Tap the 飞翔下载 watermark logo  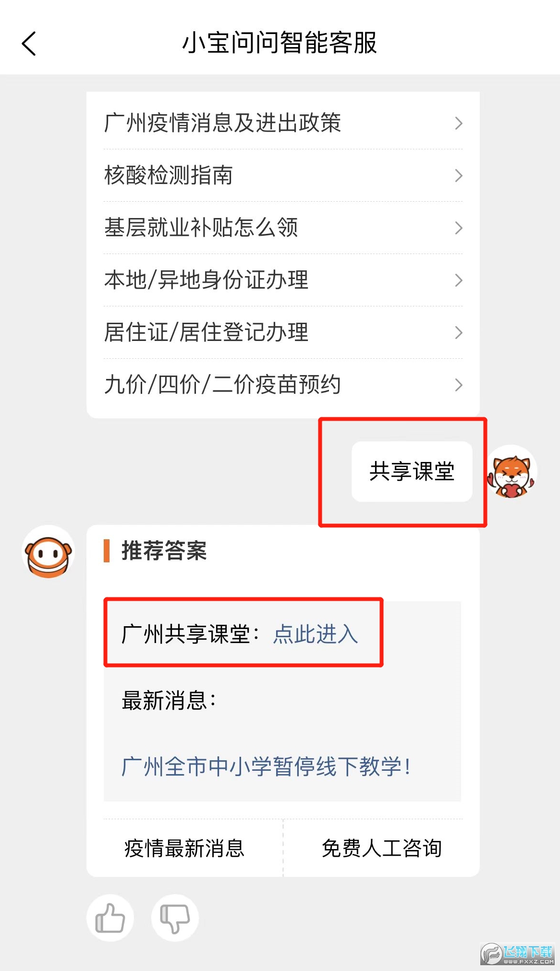(x=518, y=953)
